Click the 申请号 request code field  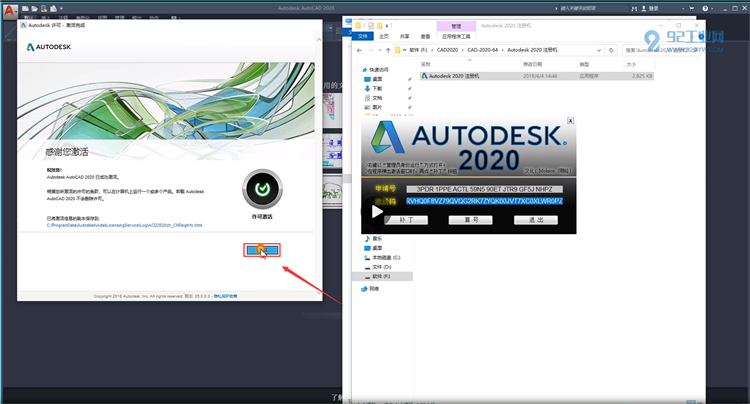(x=484, y=189)
